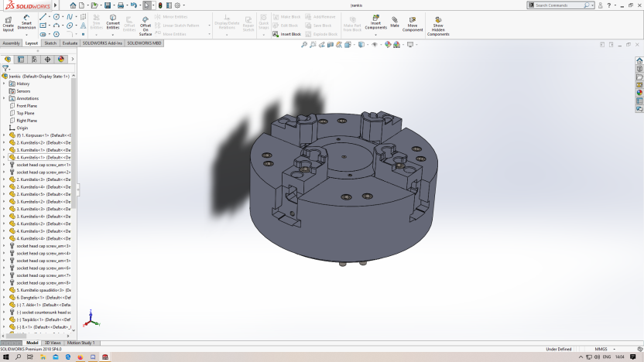
Task: Click the Create Layout icon
Action: [x=8, y=23]
